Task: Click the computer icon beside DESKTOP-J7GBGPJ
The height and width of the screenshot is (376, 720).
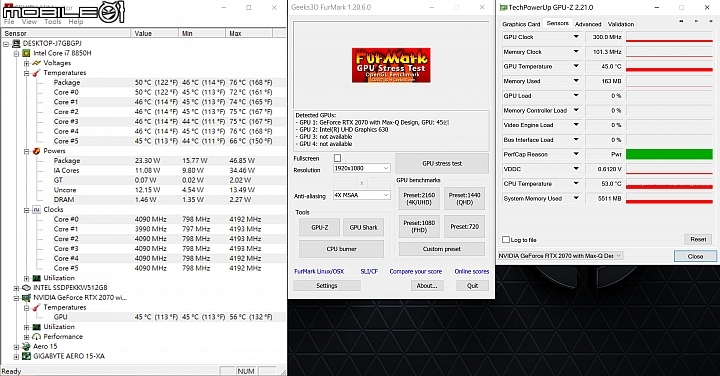Action: coord(16,43)
